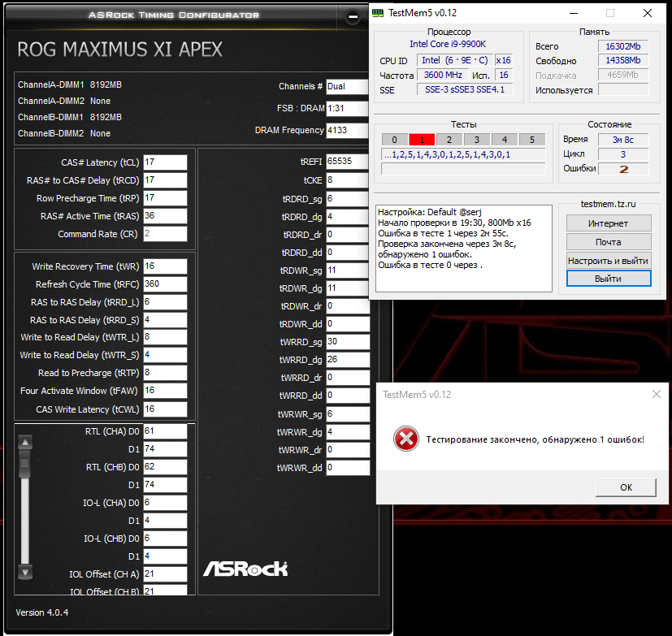
Task: Click the tWRRD_sg field showing 30
Action: [348, 342]
